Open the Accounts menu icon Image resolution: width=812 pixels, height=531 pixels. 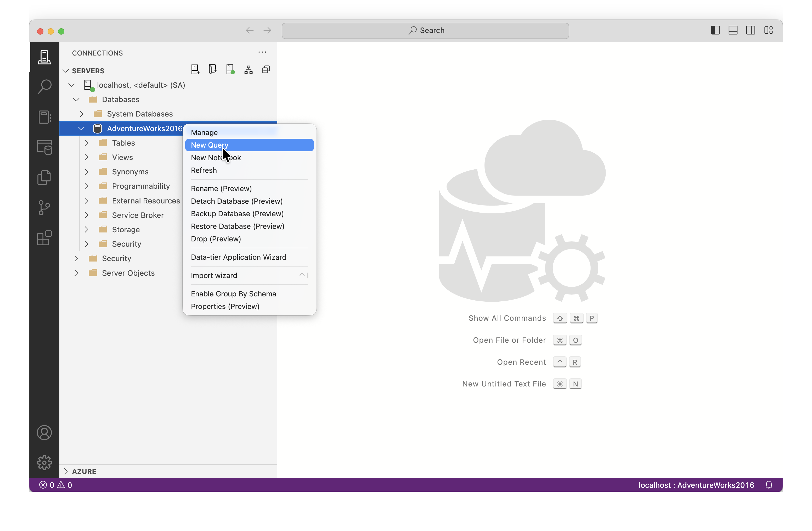coord(44,433)
